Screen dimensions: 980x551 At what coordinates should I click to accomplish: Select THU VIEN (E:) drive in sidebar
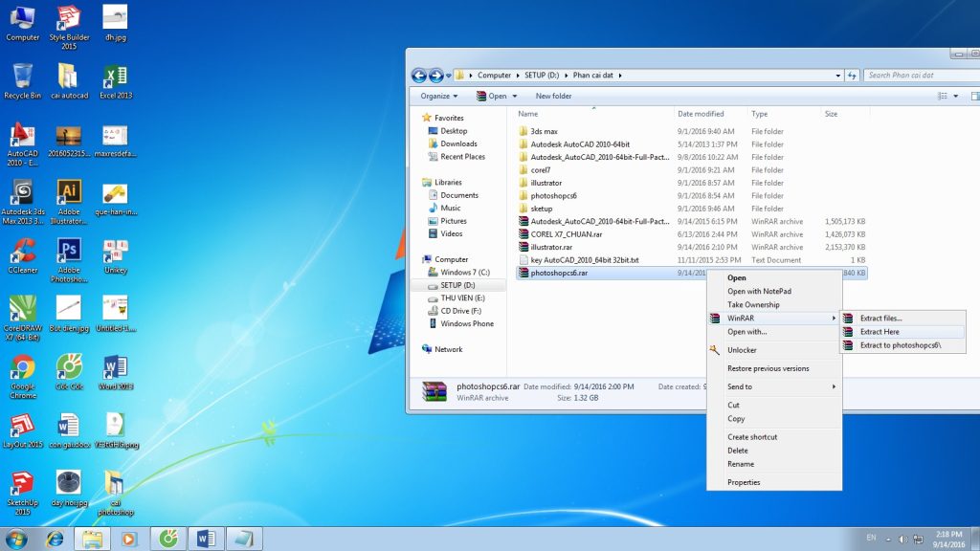[x=463, y=298]
